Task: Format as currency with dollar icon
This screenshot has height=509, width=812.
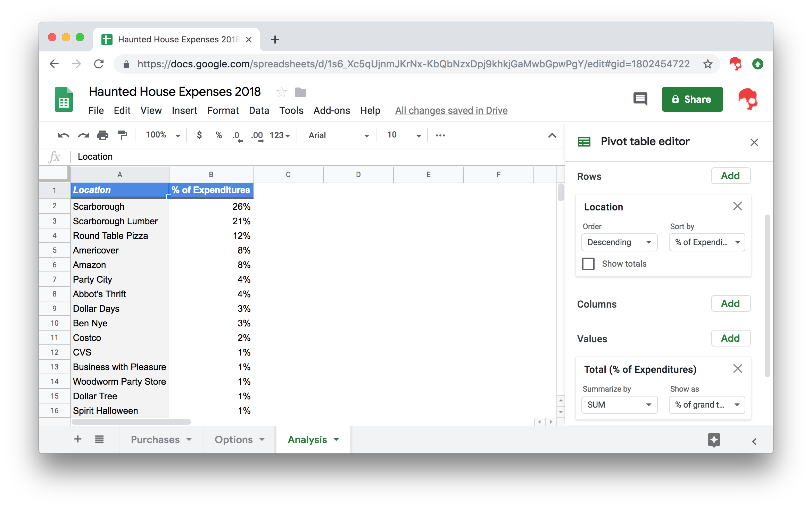Action: 199,135
